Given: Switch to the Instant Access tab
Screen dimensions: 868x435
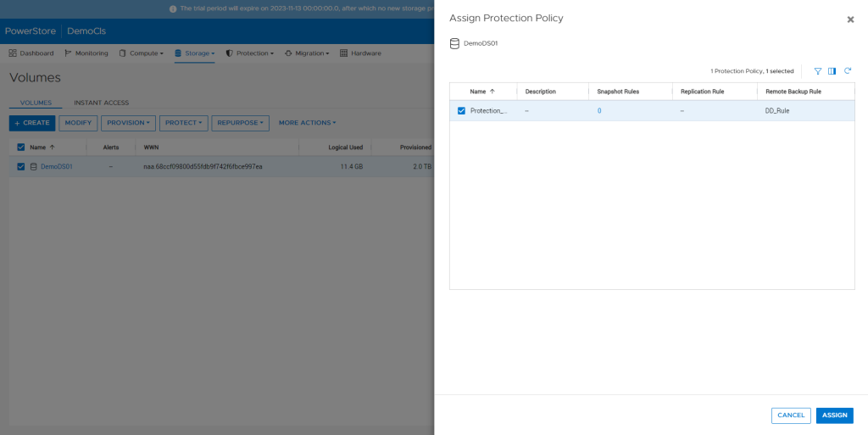Looking at the screenshot, I should (x=102, y=103).
